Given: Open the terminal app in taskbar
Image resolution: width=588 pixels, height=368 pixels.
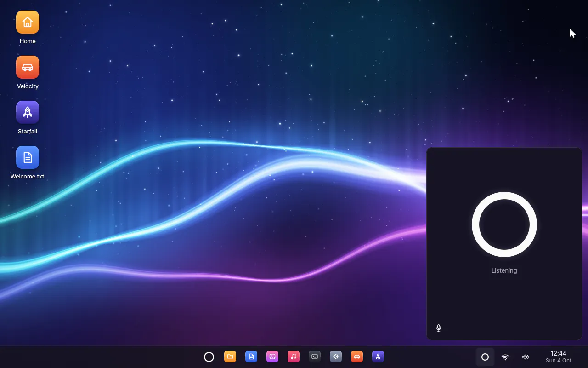Looking at the screenshot, I should point(315,356).
